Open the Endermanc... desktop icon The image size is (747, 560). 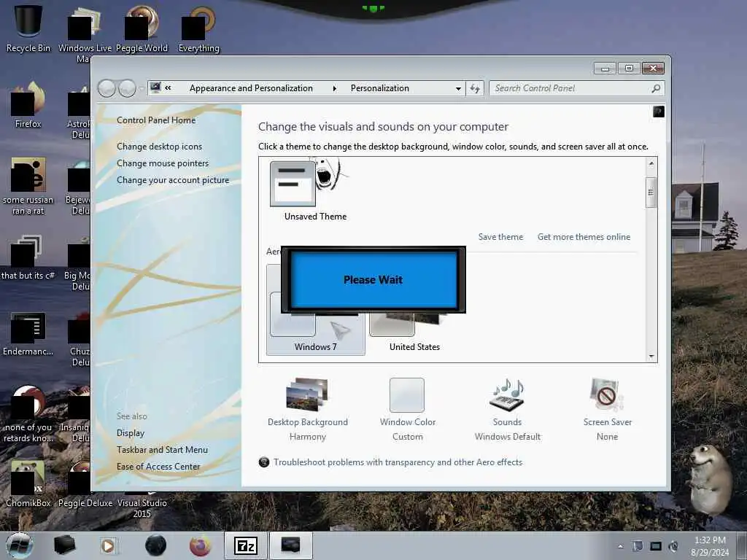click(x=28, y=333)
